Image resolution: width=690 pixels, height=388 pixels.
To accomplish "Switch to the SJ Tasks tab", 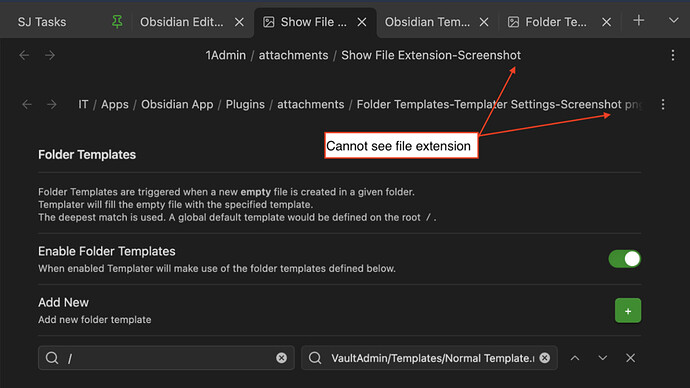I will click(x=42, y=22).
